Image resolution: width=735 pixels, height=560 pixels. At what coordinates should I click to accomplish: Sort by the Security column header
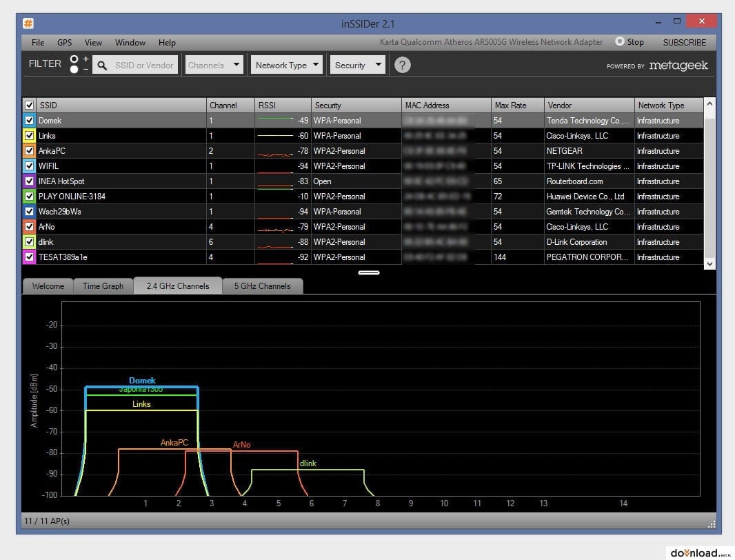tap(356, 105)
